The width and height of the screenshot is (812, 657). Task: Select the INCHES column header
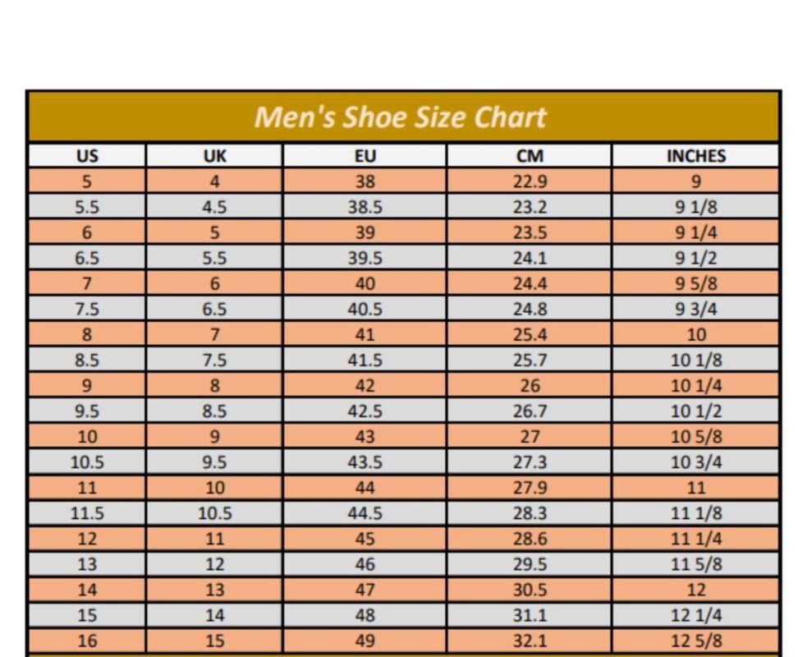695,156
